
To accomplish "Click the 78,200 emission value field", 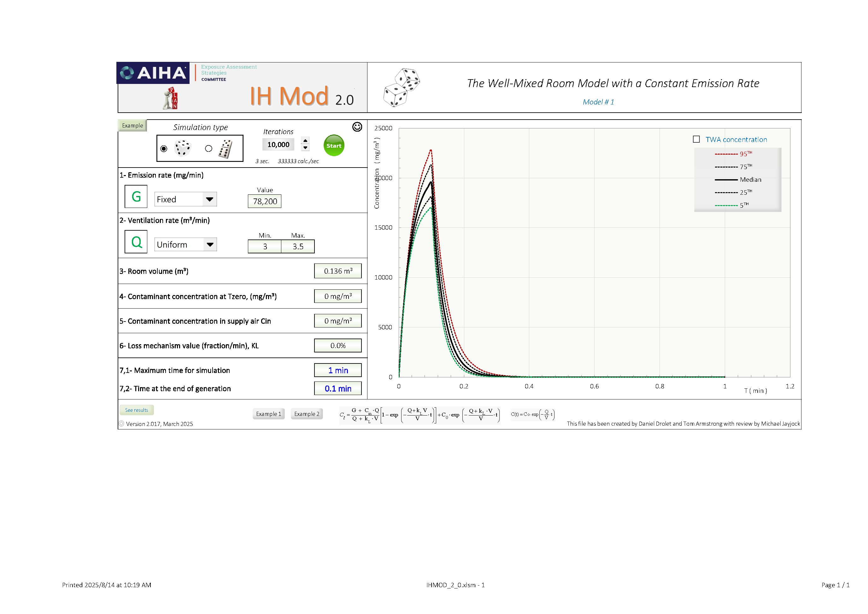I will [x=265, y=201].
